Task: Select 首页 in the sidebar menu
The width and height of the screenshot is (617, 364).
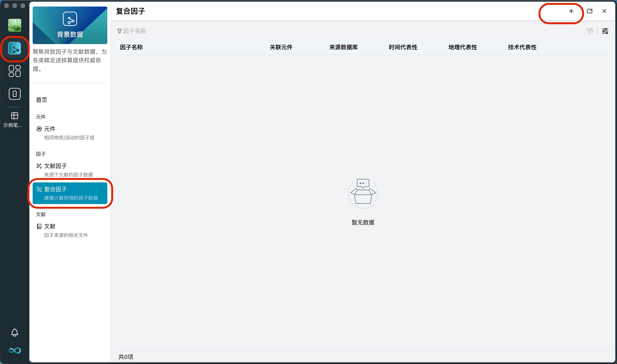Action: (41, 100)
